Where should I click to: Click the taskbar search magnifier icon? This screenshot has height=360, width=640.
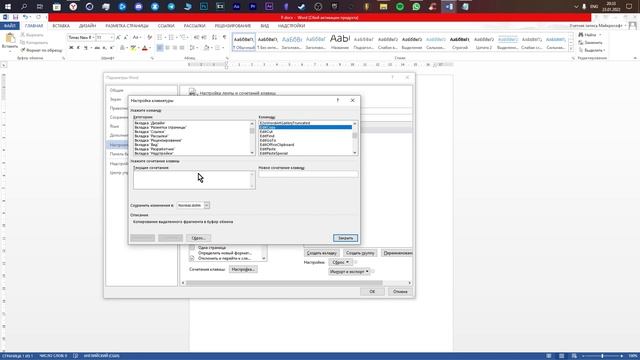[x=24, y=7]
